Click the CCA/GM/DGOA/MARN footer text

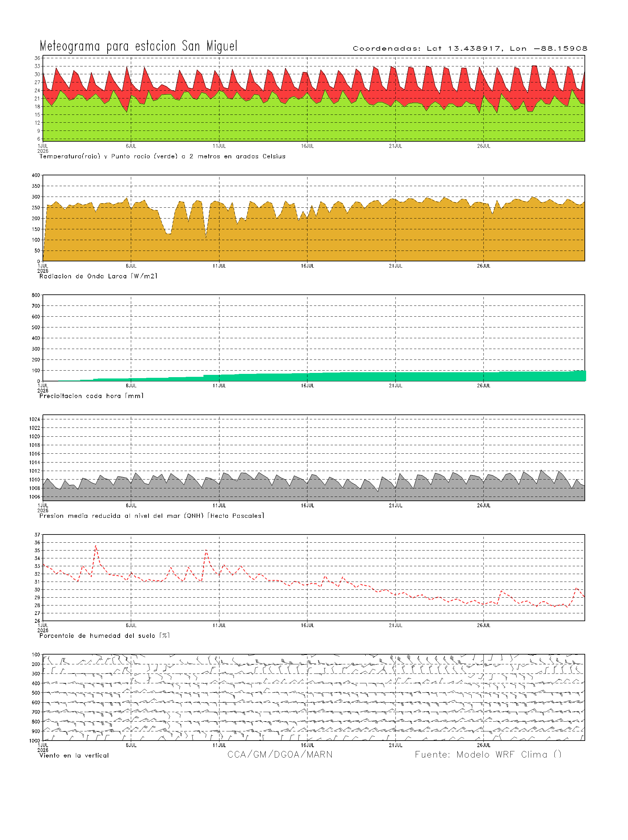point(280,755)
